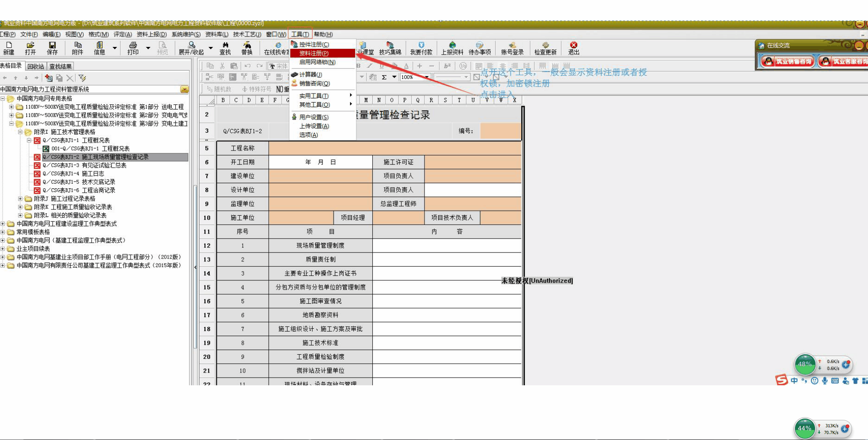Click the 退出 exit icon
The image size is (868, 440).
(x=574, y=48)
